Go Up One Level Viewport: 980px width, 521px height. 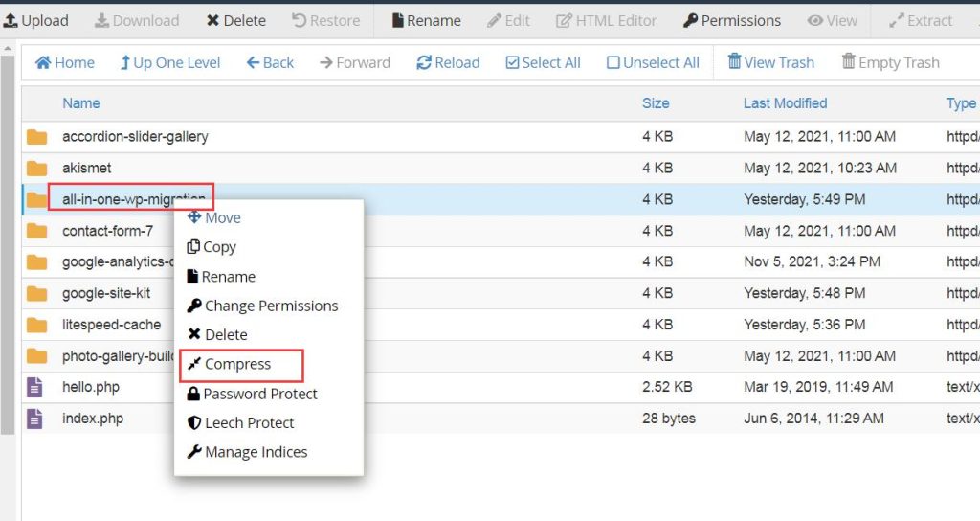(170, 62)
